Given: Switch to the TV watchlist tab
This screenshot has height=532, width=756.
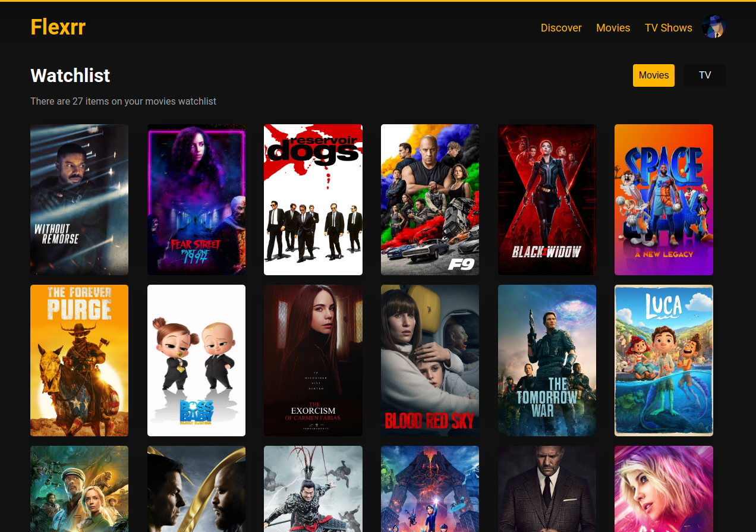Looking at the screenshot, I should pyautogui.click(x=705, y=75).
